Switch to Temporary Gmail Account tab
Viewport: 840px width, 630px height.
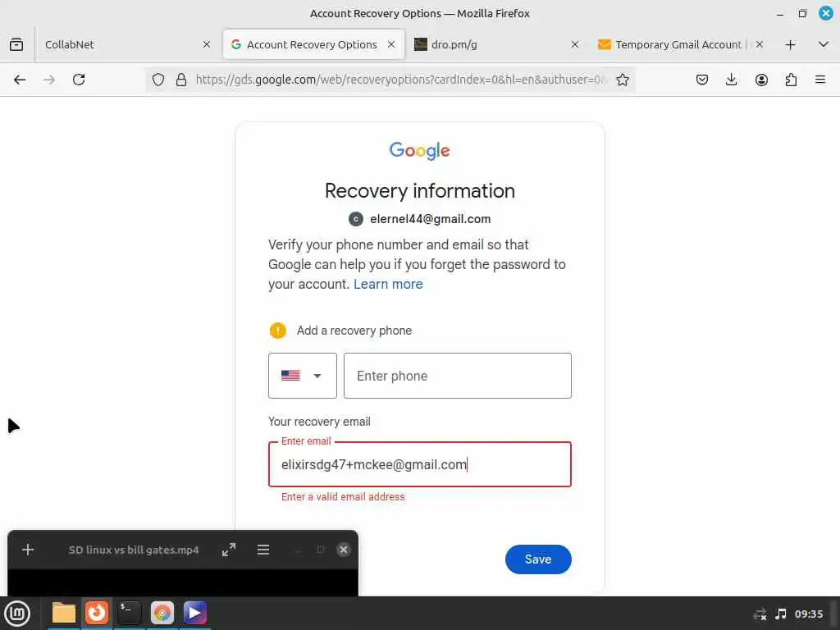(x=680, y=44)
